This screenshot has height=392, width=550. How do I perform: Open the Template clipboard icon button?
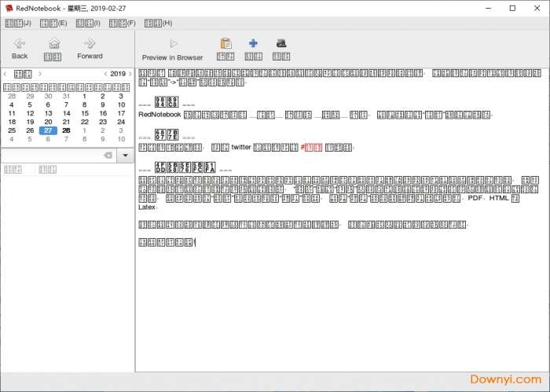[x=225, y=49]
